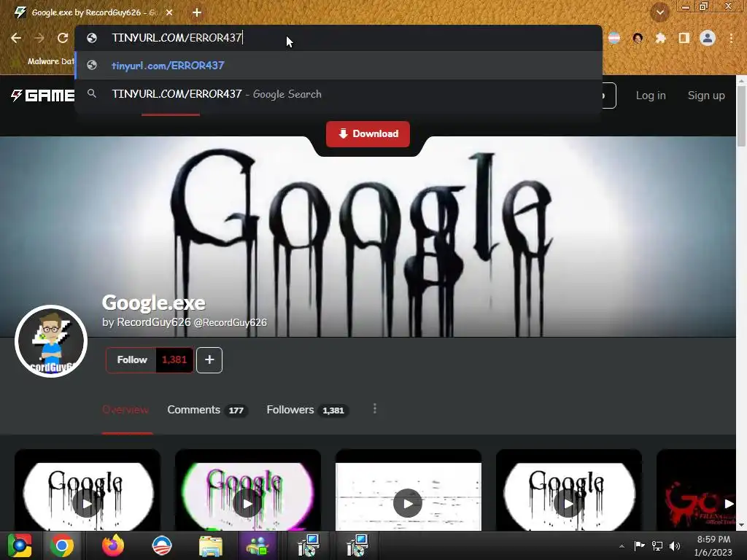This screenshot has width=747, height=560.
Task: Open File Explorer folder in taskbar
Action: (210, 547)
